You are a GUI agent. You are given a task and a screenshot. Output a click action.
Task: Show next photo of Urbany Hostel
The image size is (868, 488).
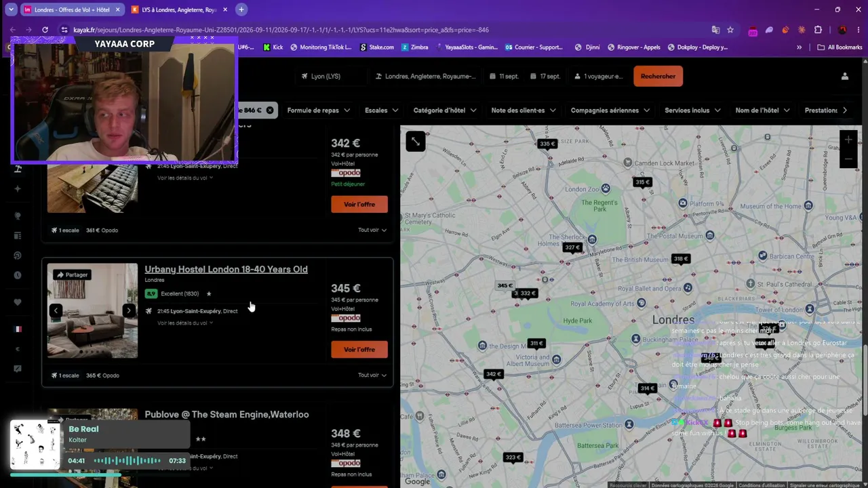128,310
